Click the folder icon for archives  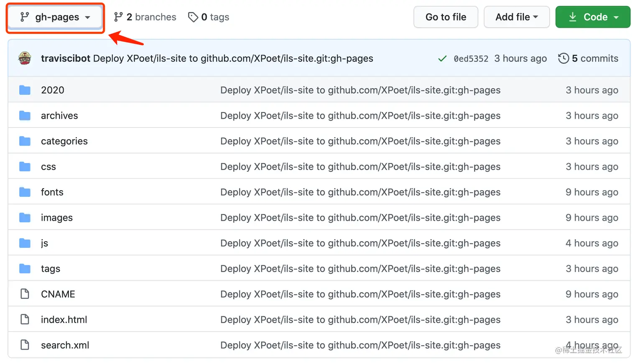click(25, 115)
